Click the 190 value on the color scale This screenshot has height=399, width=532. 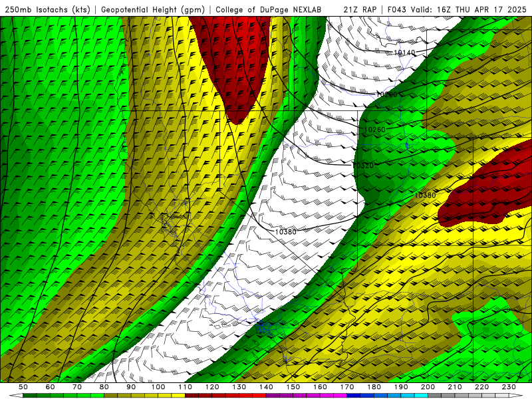tap(402, 387)
